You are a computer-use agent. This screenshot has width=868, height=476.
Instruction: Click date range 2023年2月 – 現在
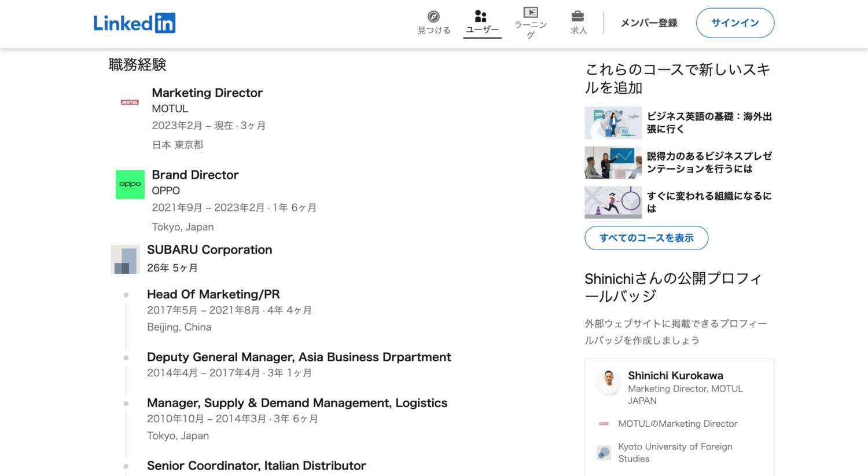click(x=193, y=126)
